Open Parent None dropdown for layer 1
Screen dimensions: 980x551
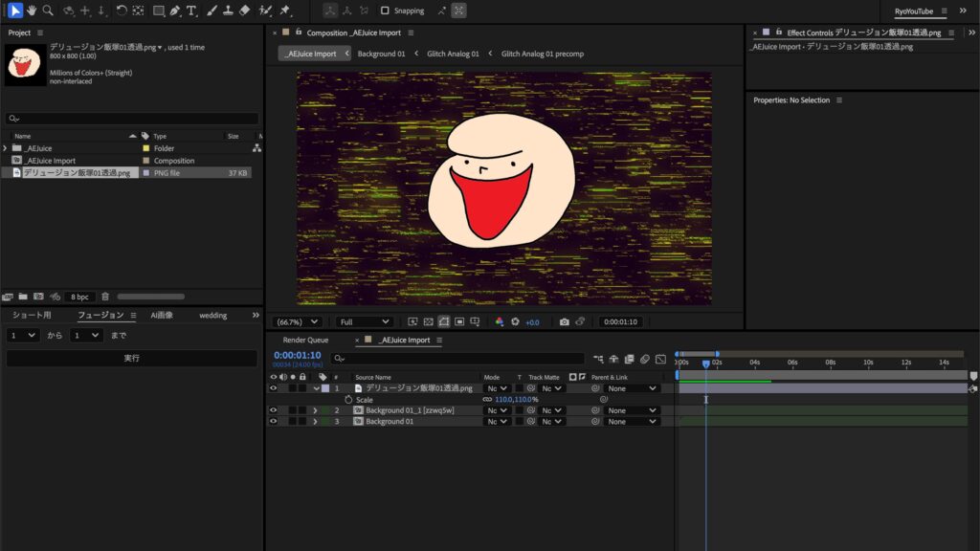tap(632, 388)
